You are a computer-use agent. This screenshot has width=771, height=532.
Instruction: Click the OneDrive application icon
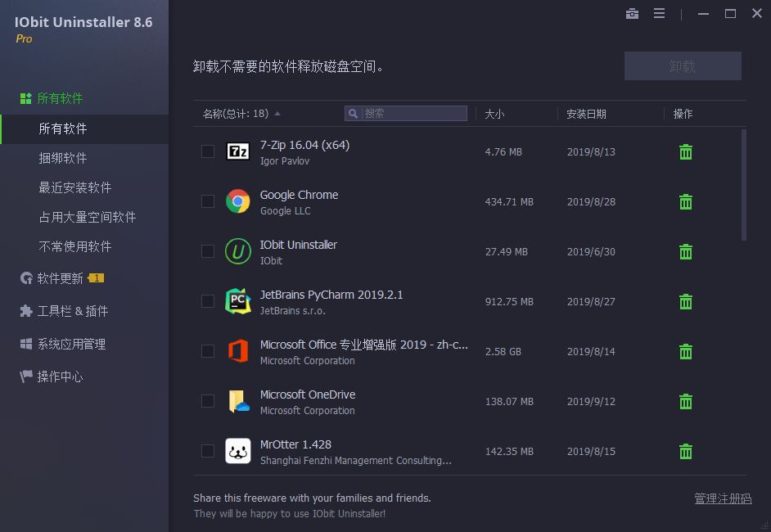click(x=239, y=401)
